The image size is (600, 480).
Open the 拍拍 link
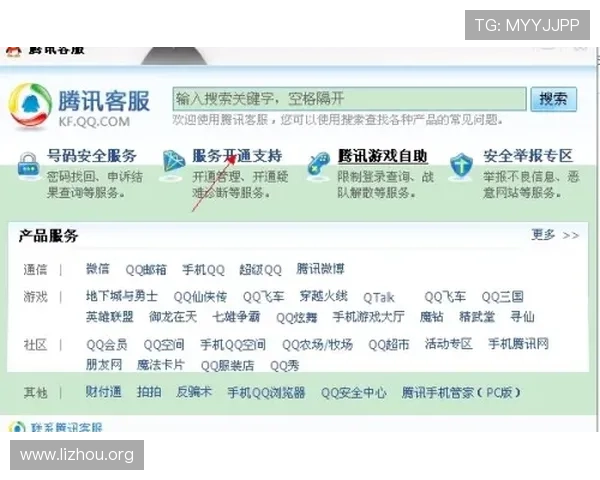click(x=149, y=392)
